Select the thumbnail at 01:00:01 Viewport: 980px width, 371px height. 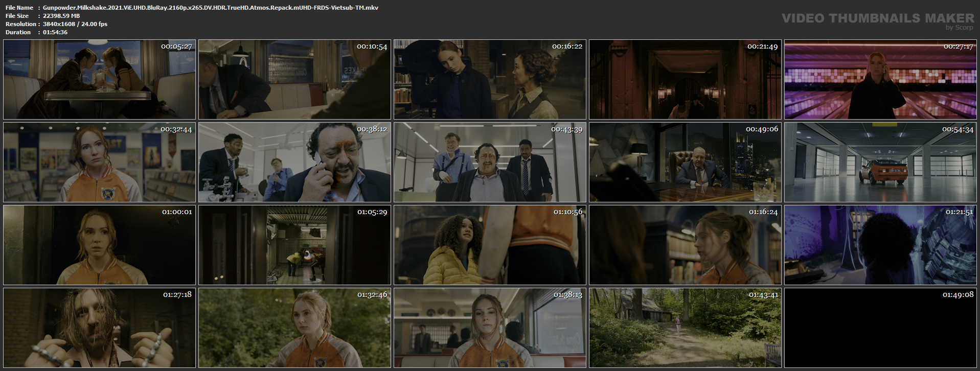(99, 245)
